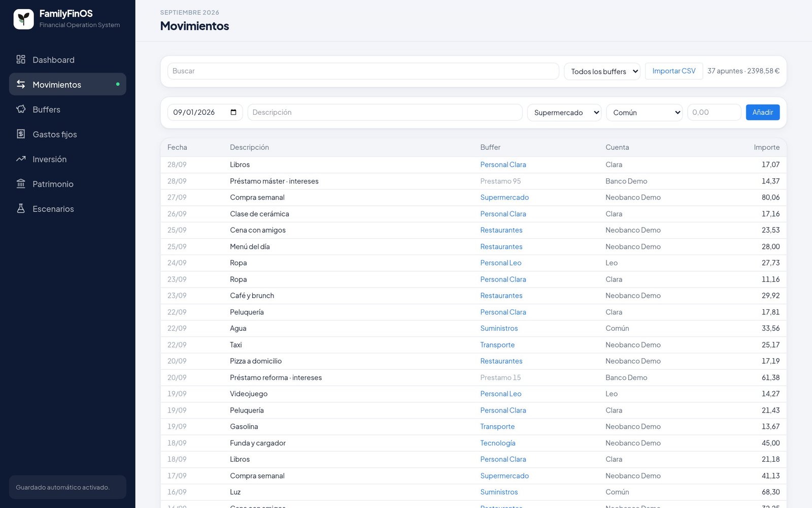Open the Prestamo 15 buffer link
Screen dimensions: 812x508
click(x=500, y=377)
